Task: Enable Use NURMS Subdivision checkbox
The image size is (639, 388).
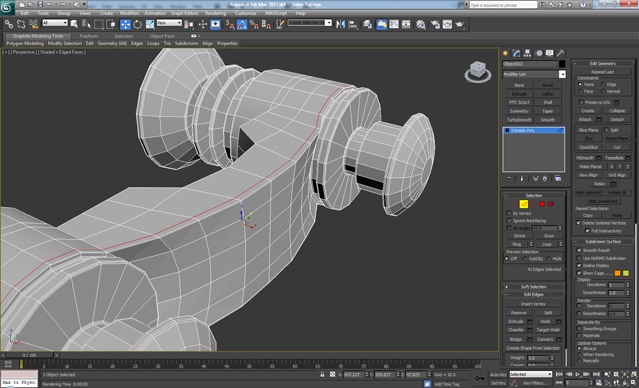Action: [x=579, y=258]
